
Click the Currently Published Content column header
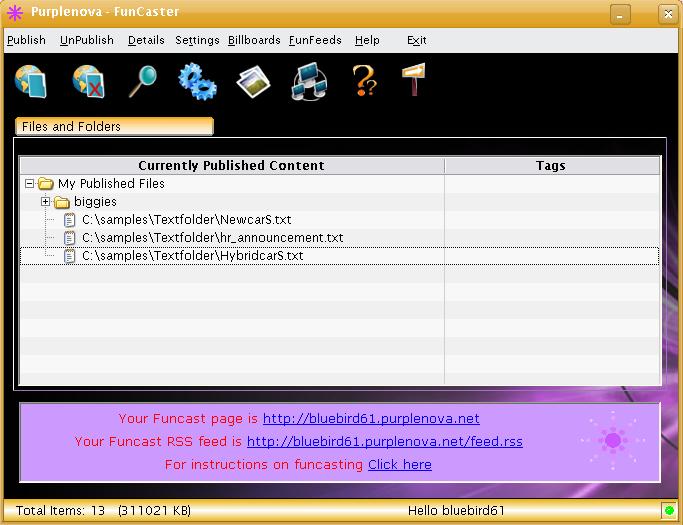(232, 166)
